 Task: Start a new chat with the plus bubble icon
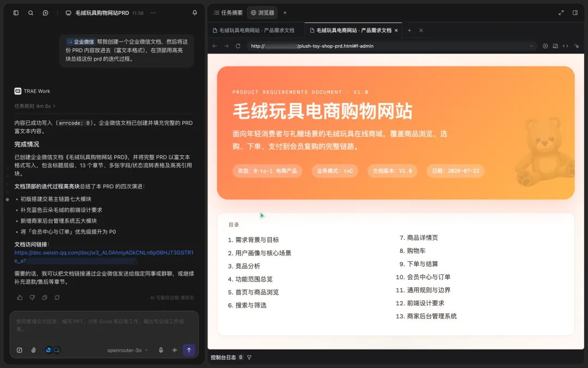pos(45,13)
